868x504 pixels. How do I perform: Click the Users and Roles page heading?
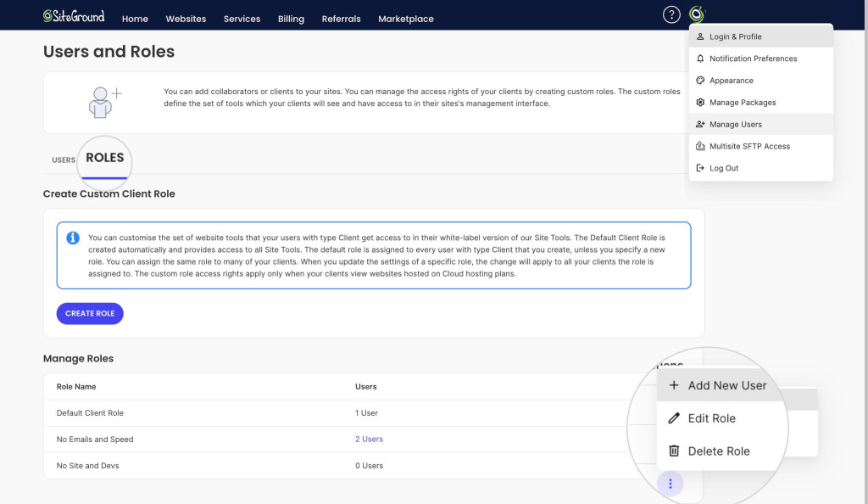click(x=109, y=52)
